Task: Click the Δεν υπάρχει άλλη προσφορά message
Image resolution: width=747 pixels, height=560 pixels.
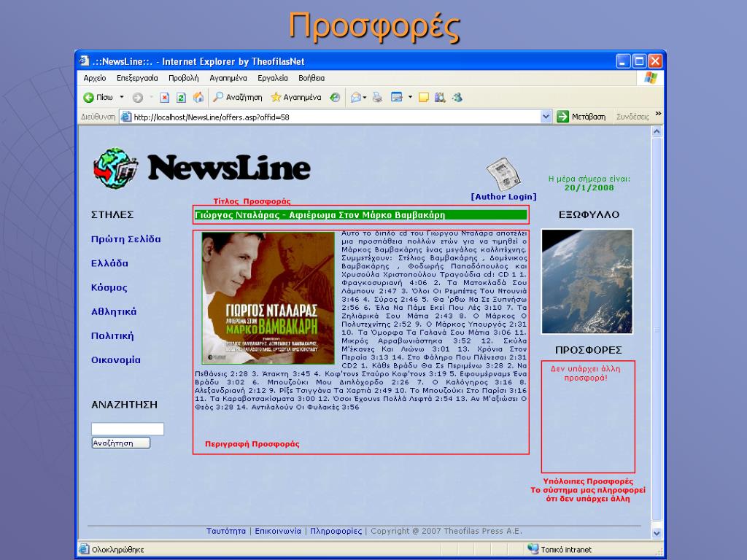Action: (x=586, y=373)
